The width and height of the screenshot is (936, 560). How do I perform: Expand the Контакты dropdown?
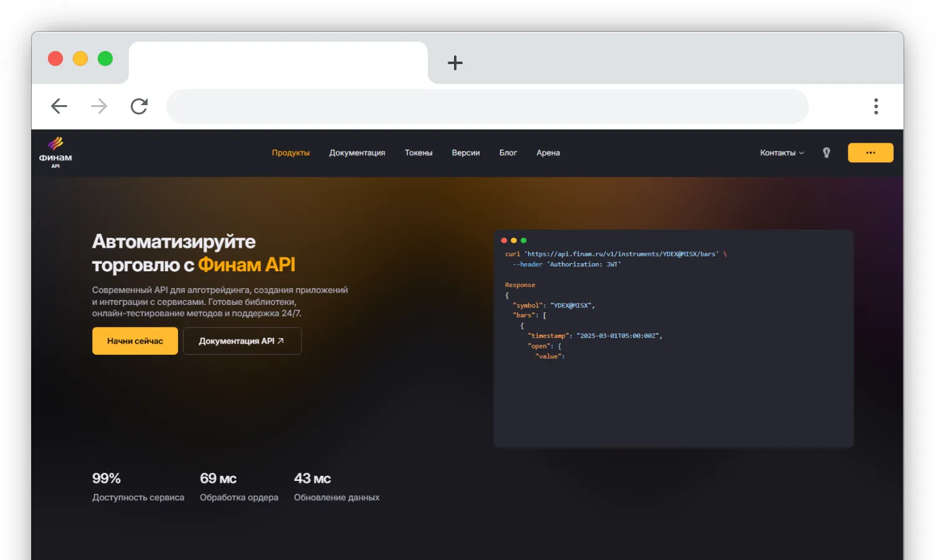[x=782, y=152]
